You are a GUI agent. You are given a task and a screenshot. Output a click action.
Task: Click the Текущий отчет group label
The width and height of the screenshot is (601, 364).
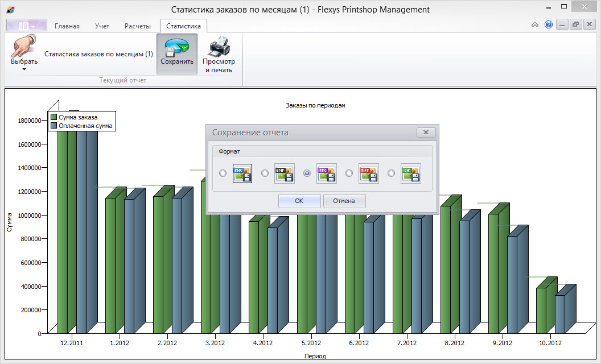click(x=123, y=80)
